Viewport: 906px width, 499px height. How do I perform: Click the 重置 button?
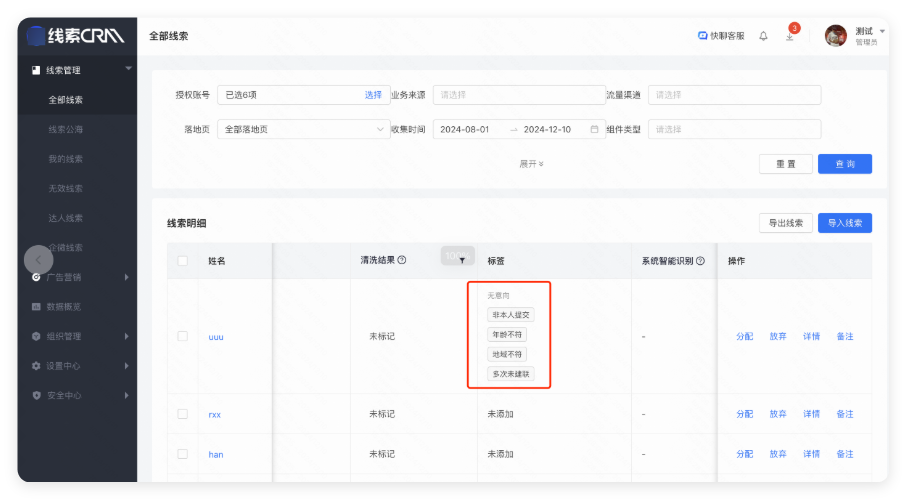click(786, 164)
